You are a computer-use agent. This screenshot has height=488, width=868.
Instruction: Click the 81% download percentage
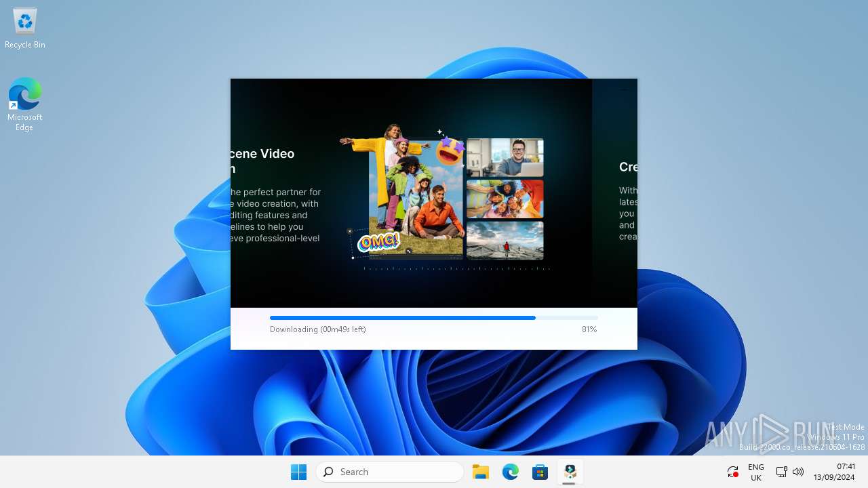pyautogui.click(x=589, y=329)
